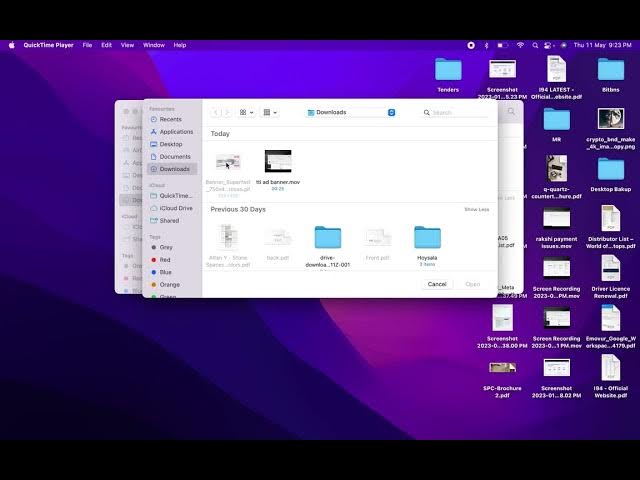The image size is (640, 480).
Task: Open QuickTime Player menu
Action: pyautogui.click(x=48, y=45)
